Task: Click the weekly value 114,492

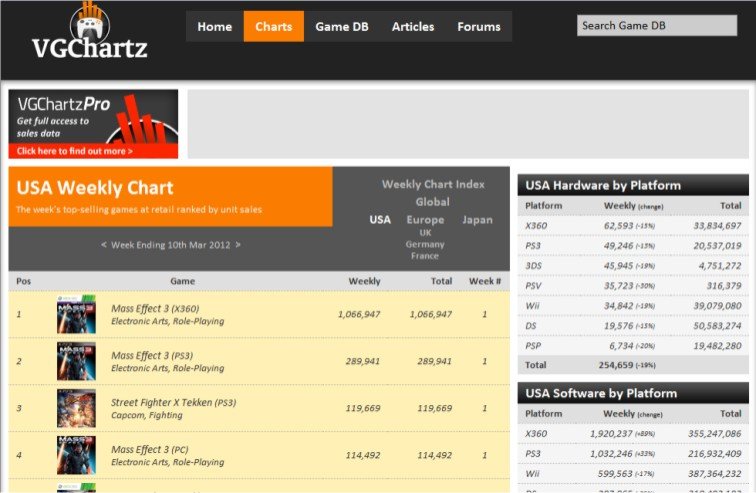Action: pos(363,455)
